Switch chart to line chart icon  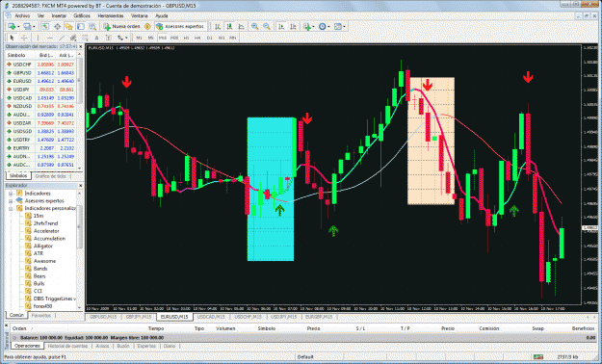[x=241, y=27]
